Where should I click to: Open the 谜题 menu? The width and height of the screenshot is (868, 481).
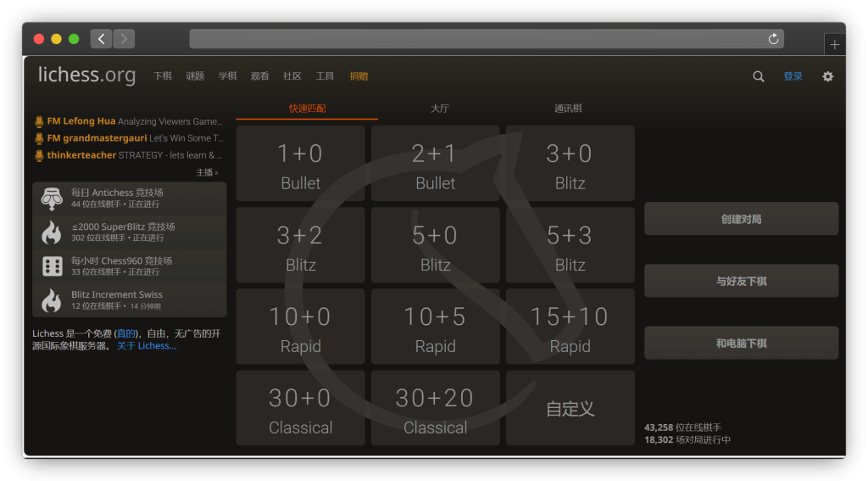pos(195,76)
